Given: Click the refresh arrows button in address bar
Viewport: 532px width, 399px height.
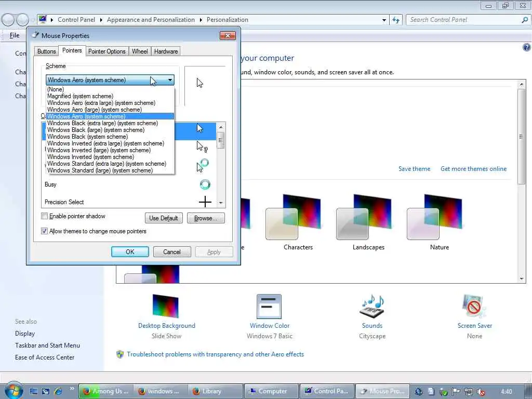Looking at the screenshot, I should (396, 20).
